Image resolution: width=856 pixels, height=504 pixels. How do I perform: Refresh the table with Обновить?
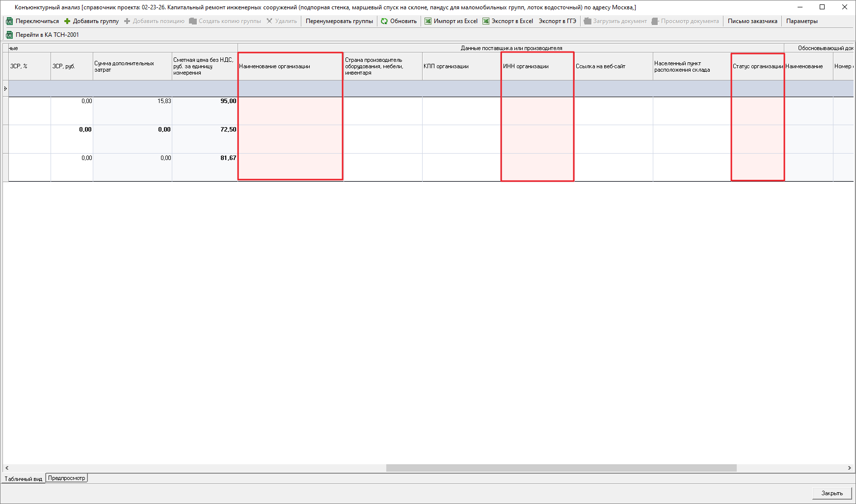click(x=399, y=21)
